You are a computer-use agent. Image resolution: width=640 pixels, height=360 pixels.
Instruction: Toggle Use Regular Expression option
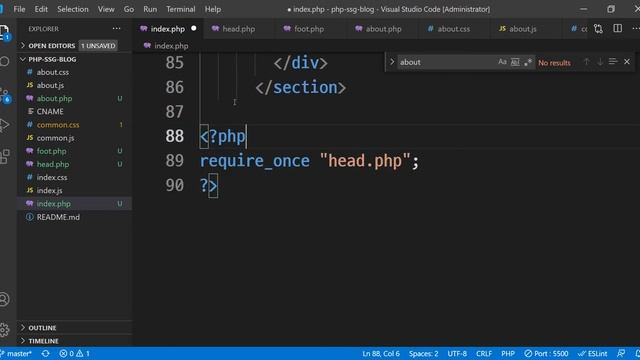tap(528, 62)
